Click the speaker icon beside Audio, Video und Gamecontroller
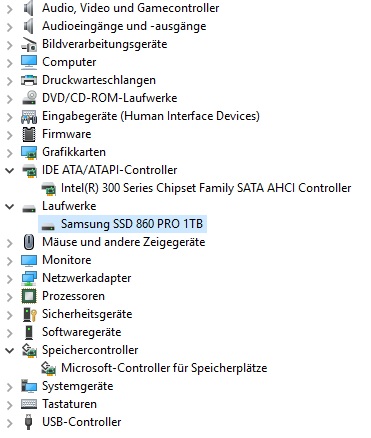The width and height of the screenshot is (371, 438). point(29,8)
